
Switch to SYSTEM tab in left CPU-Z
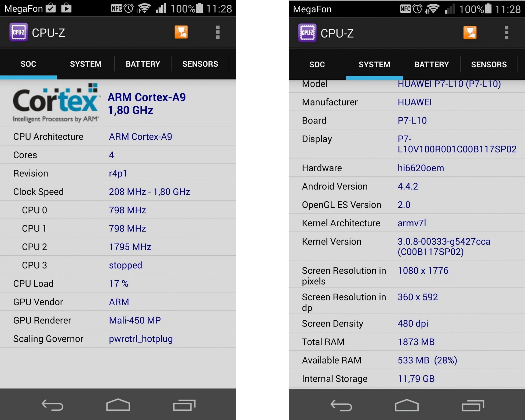coord(86,64)
